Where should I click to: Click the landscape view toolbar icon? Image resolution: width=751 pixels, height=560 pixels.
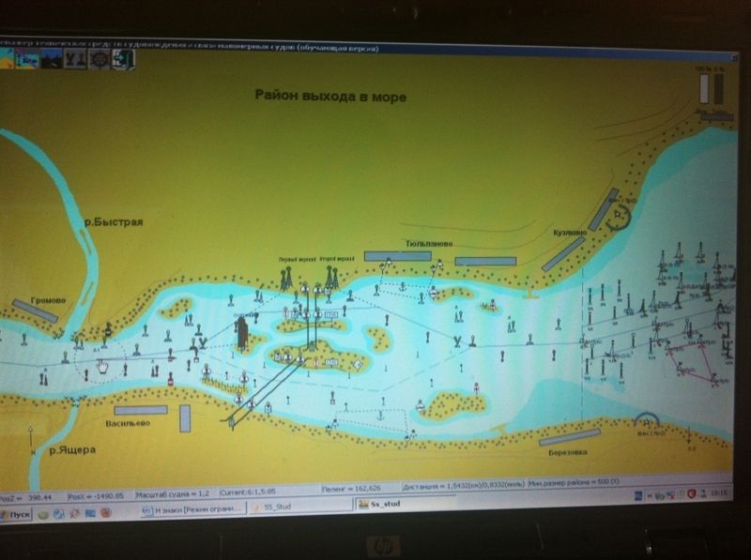52,58
